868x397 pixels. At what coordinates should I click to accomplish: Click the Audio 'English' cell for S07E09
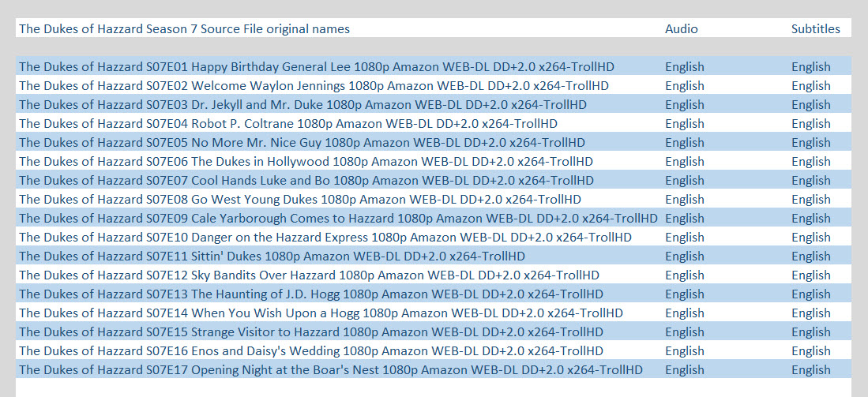pyautogui.click(x=685, y=219)
